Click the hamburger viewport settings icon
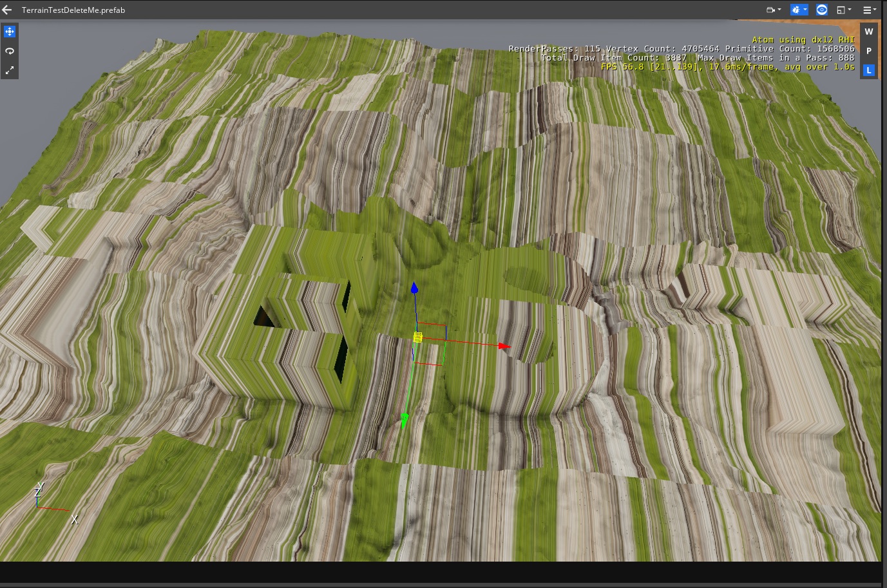This screenshot has width=887, height=588. pos(866,10)
